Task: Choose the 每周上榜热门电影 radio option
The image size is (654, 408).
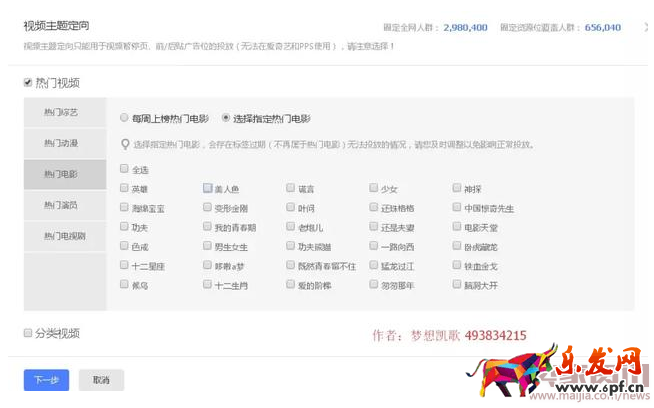Action: tap(124, 117)
